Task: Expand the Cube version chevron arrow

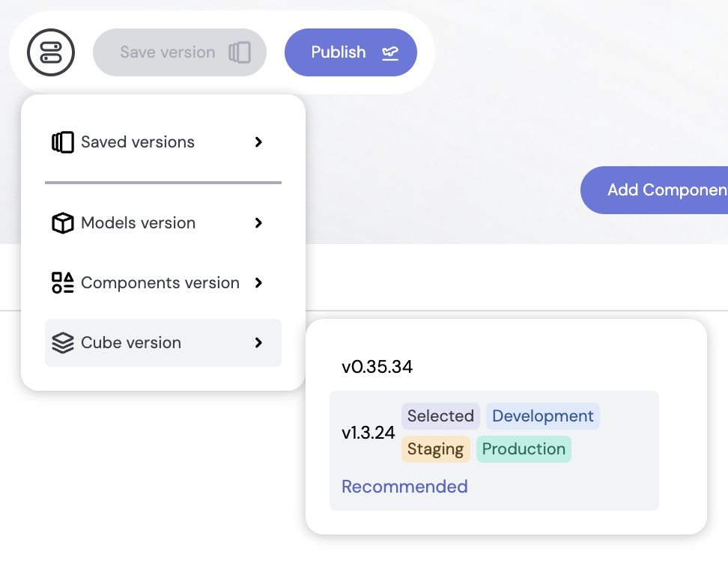Action: click(258, 343)
